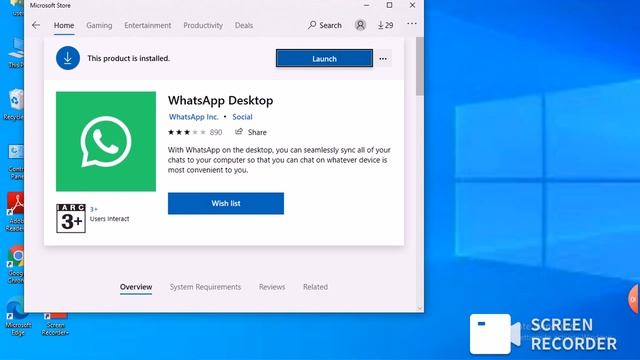This screenshot has width=640, height=360.
Task: Click the IARC 3+ rating badge
Action: click(x=71, y=218)
